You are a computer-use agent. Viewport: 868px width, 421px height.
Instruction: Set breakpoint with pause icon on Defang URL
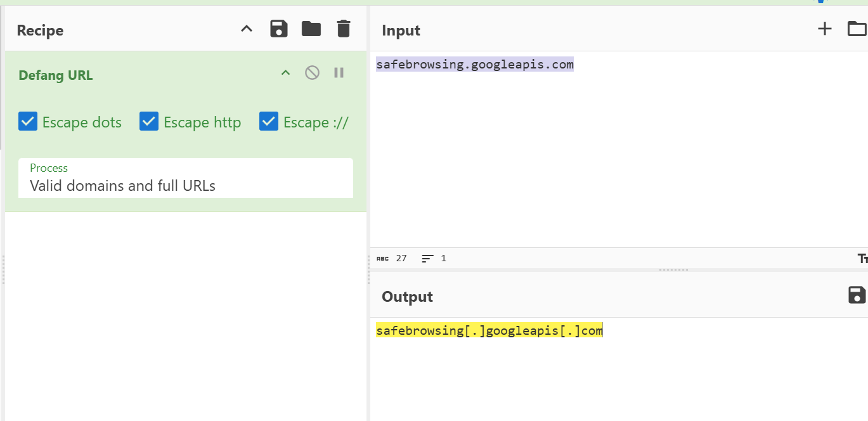[x=339, y=73]
